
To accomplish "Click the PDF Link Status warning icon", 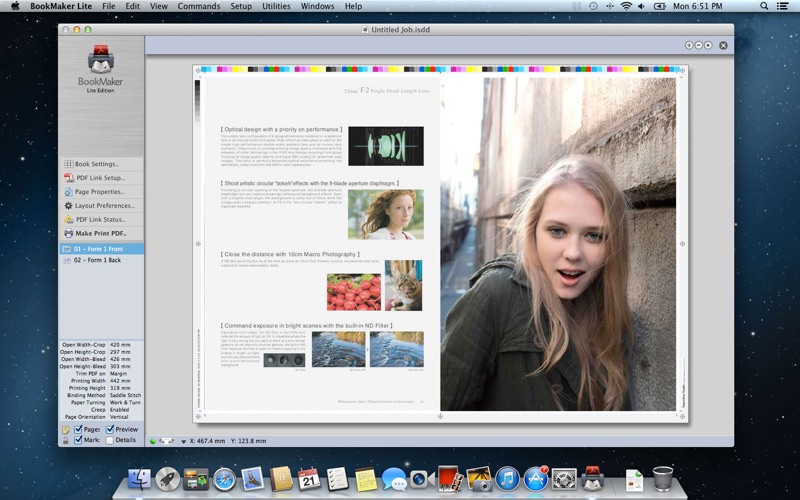I will (69, 219).
